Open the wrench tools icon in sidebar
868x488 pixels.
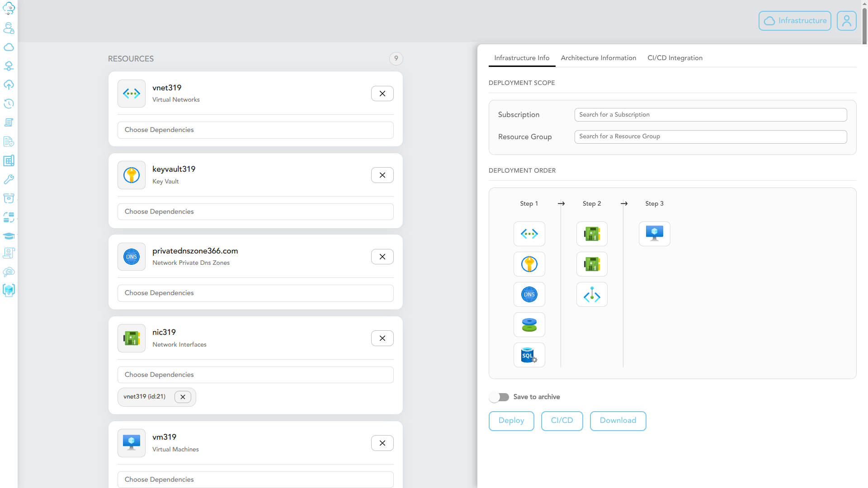pyautogui.click(x=9, y=179)
